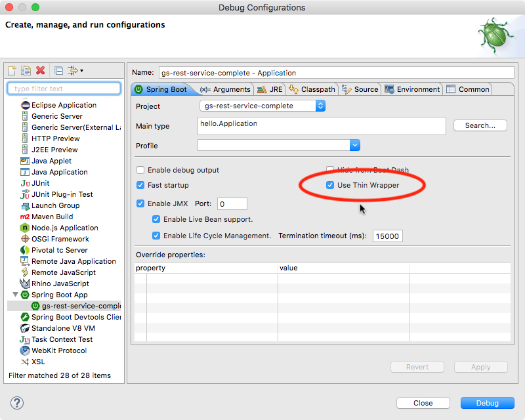Click the Profile combo text field
525x420 pixels.
coord(274,145)
